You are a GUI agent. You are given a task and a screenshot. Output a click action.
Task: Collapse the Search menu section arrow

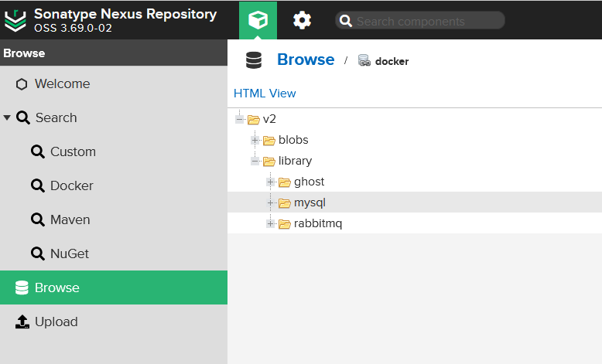(x=7, y=118)
